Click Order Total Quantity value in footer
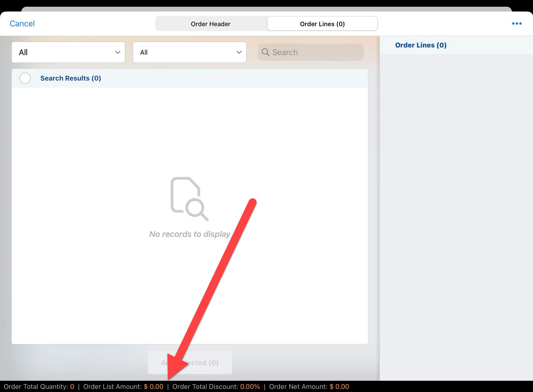Image resolution: width=533 pixels, height=392 pixels. [x=72, y=386]
